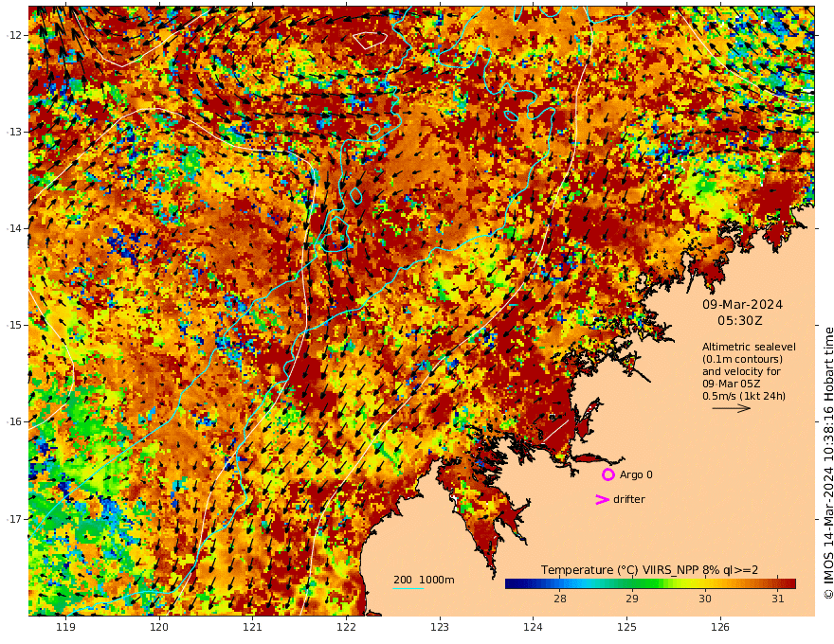The width and height of the screenshot is (834, 644).
Task: Click latitude axis label -14
Action: click(x=14, y=228)
